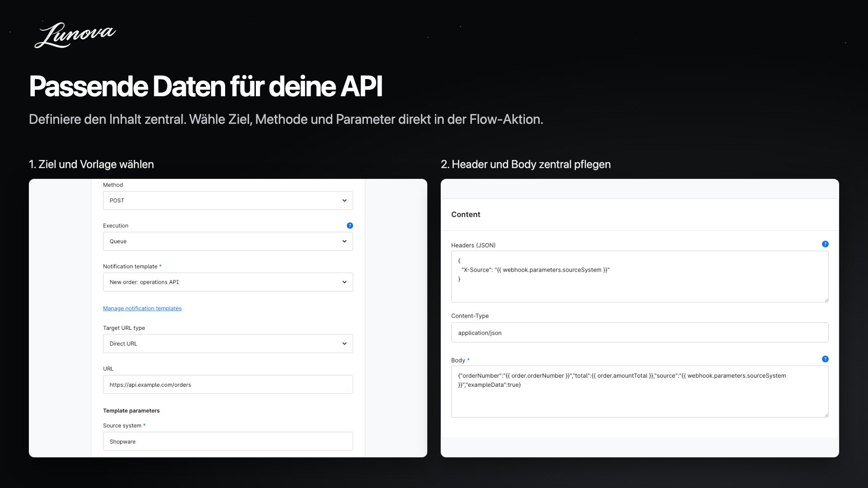This screenshot has height=488, width=868.
Task: Click the Method dropdown chevron arrow
Action: click(344, 201)
